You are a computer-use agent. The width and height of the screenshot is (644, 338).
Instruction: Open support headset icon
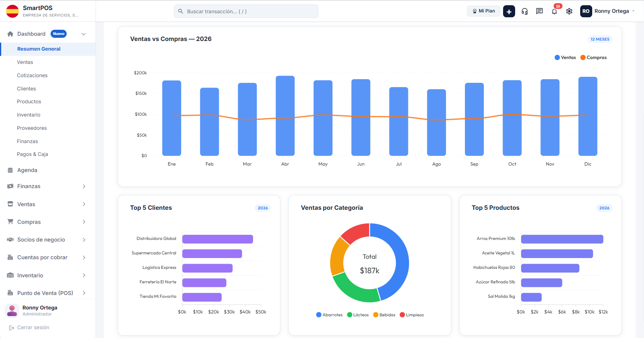[x=524, y=11]
